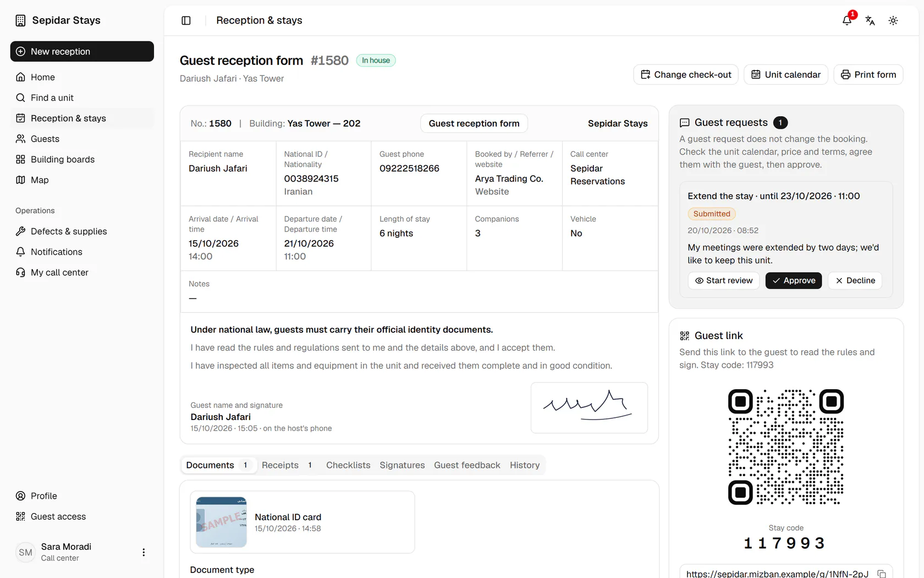Open Profile in the sidebar
The height and width of the screenshot is (578, 924).
pos(82,496)
